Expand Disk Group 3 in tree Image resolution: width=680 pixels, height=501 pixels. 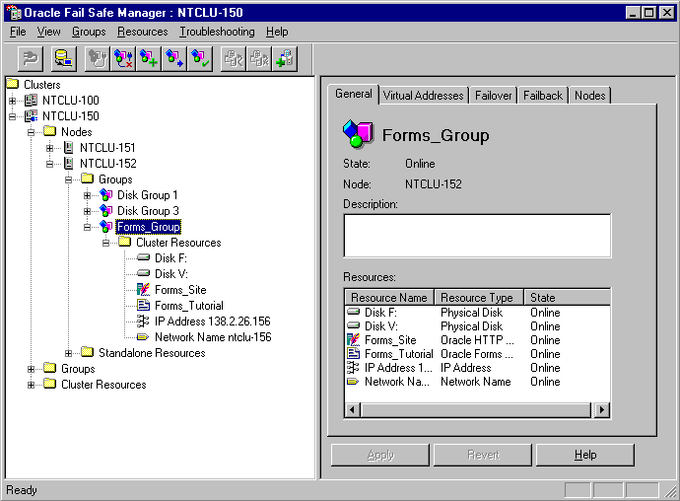click(x=87, y=211)
